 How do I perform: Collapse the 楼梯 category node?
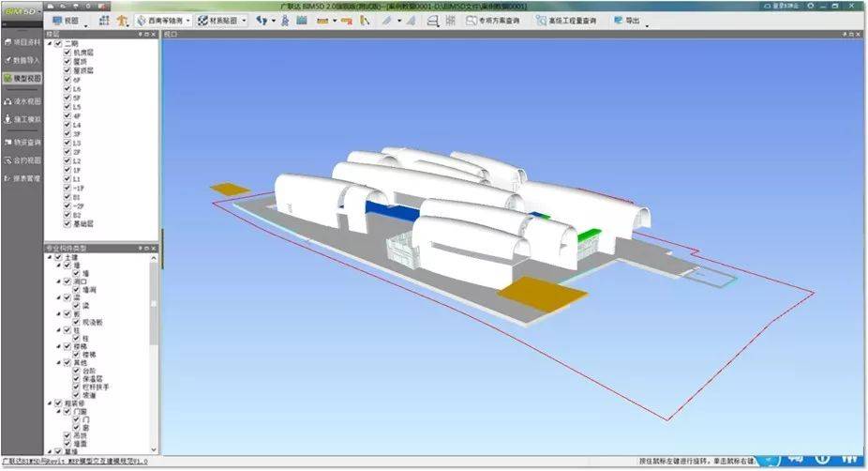click(59, 346)
